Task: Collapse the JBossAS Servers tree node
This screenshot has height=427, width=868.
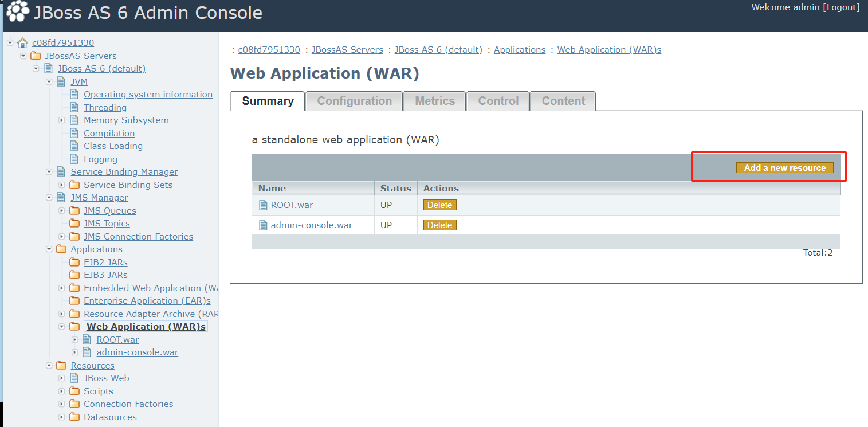Action: coord(23,56)
